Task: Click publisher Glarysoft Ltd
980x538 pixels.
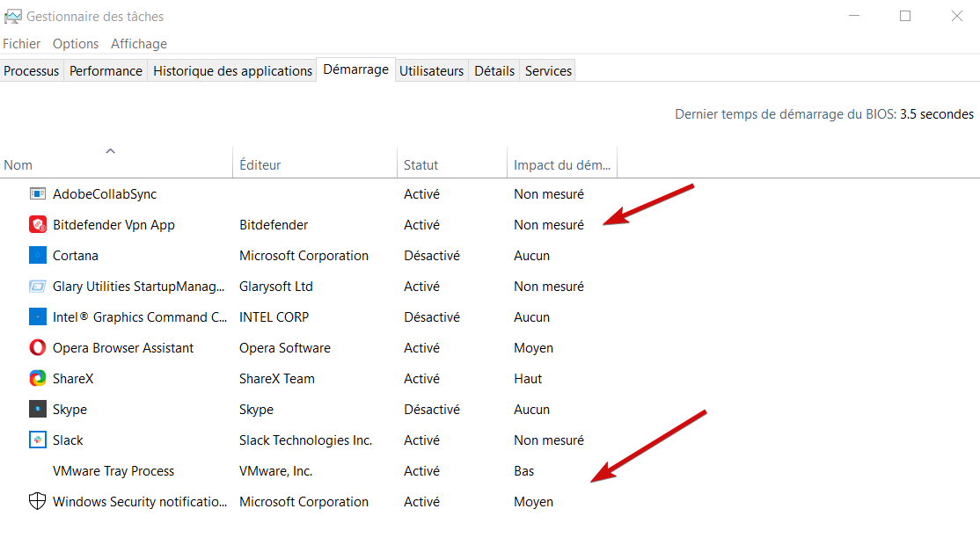Action: [275, 287]
